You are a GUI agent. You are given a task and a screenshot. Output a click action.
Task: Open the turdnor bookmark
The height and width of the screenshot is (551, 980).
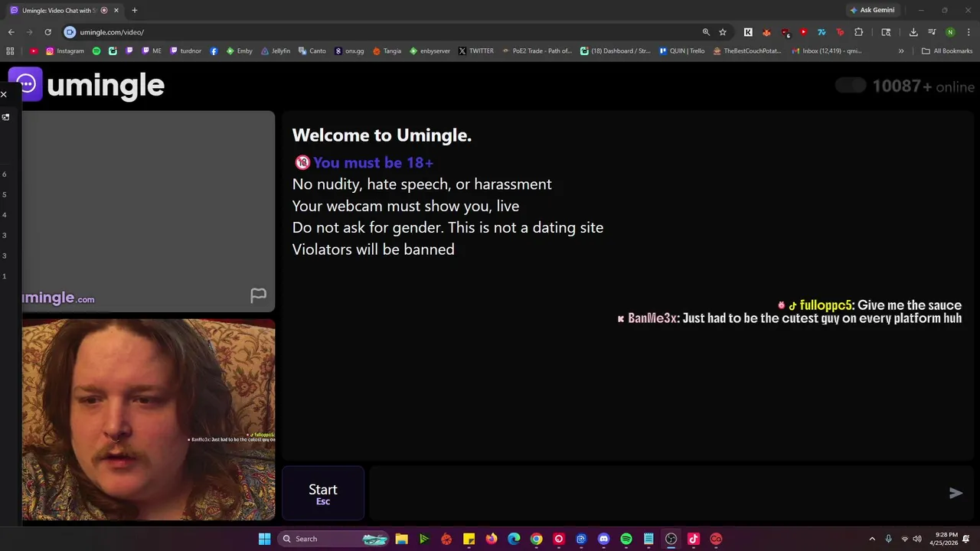[x=185, y=51]
